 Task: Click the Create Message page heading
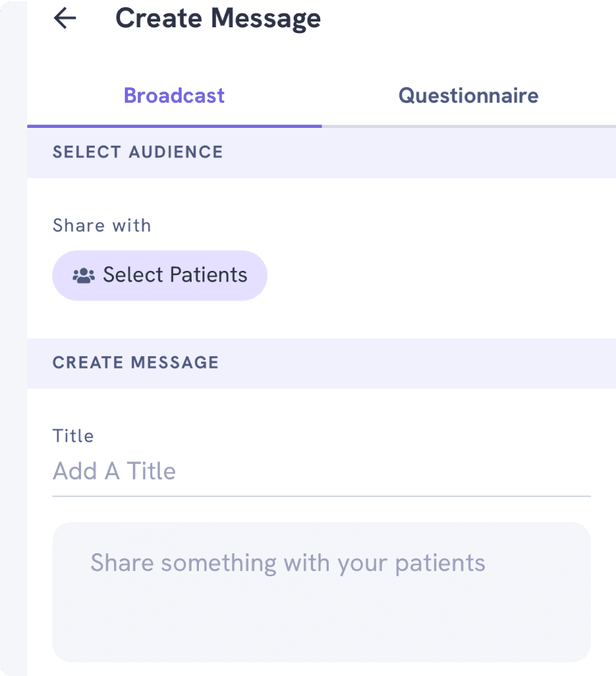(x=218, y=19)
